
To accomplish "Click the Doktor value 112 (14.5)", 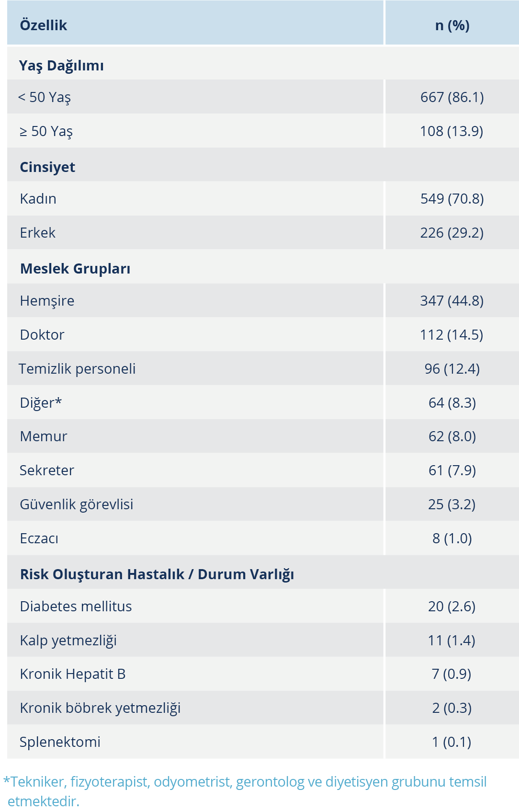I will click(451, 335).
